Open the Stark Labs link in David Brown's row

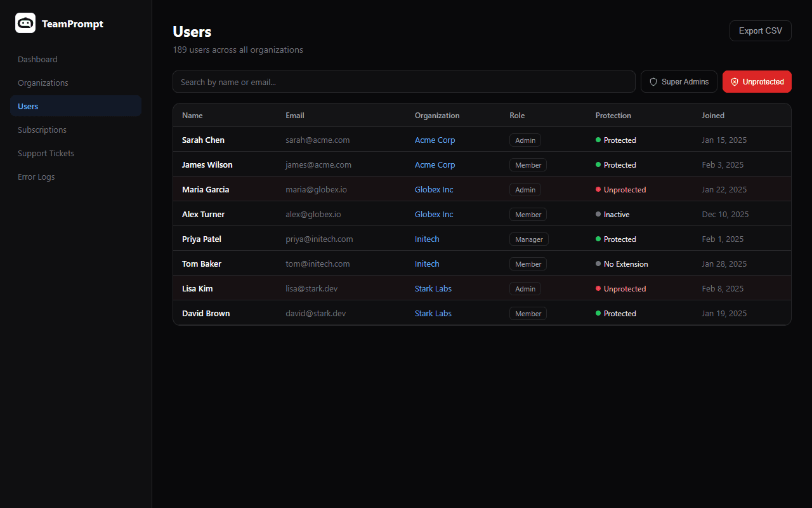coord(433,313)
